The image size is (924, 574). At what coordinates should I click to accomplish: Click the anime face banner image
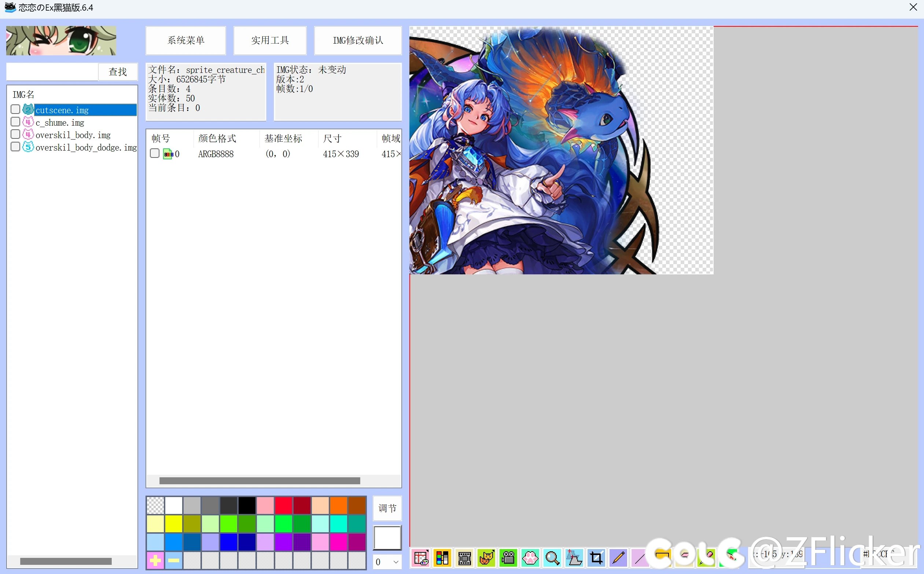[61, 41]
